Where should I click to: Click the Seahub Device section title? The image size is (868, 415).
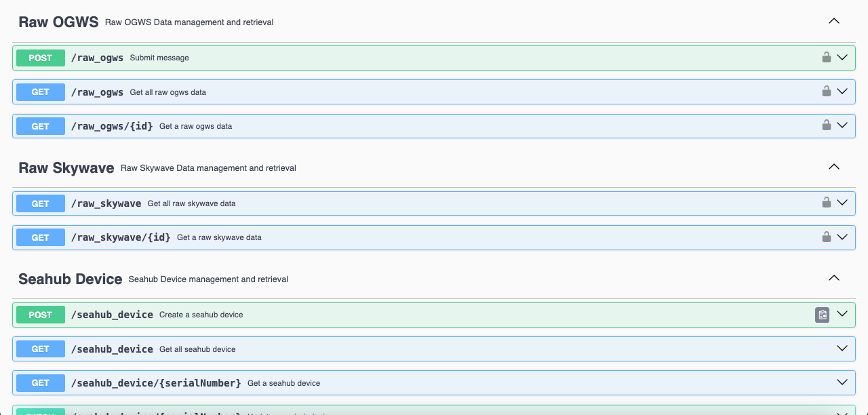pos(71,279)
